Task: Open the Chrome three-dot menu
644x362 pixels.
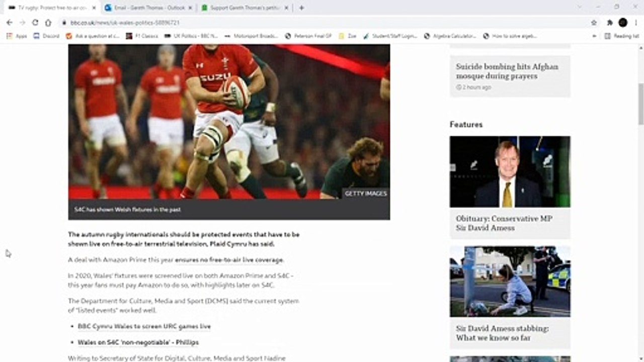Action: click(x=636, y=23)
